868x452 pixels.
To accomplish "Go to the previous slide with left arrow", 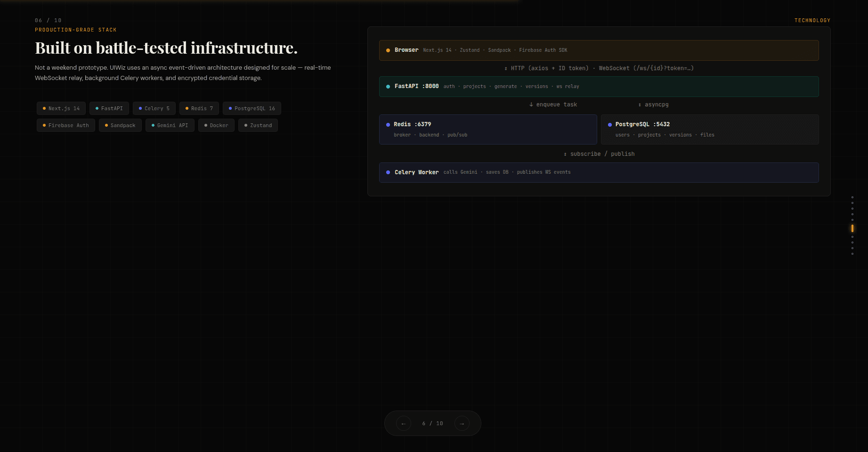I will click(x=404, y=423).
